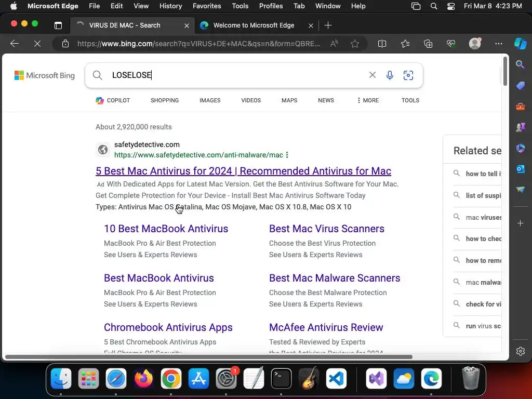The image size is (532, 399).
Task: Open 10 Best MacBook Antivirus link
Action: 166,229
